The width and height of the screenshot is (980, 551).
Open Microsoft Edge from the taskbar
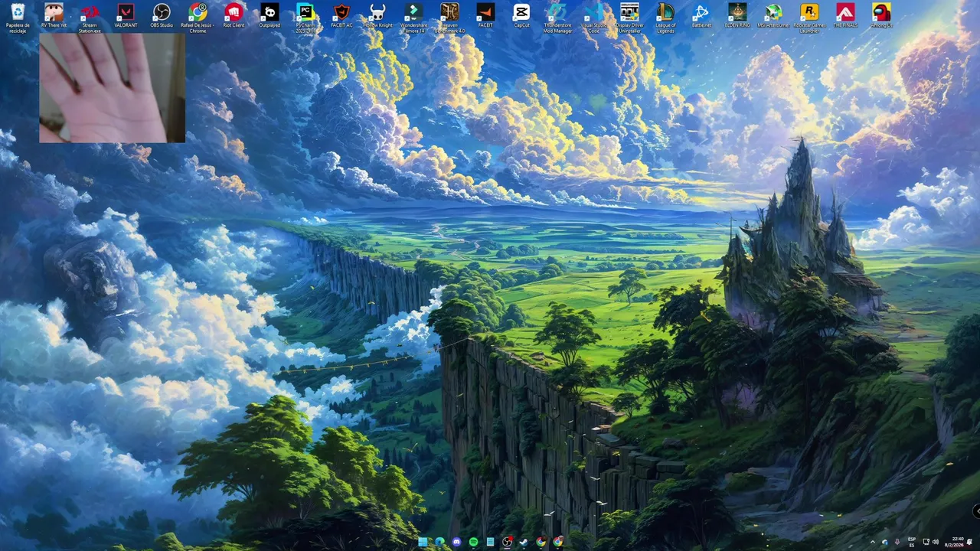439,542
